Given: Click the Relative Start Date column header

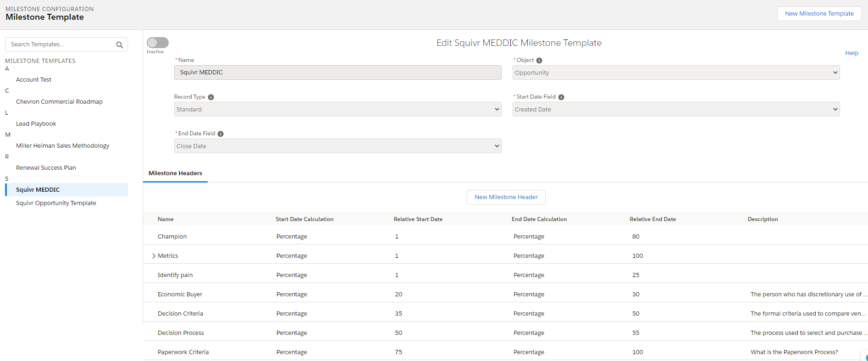Looking at the screenshot, I should (418, 219).
